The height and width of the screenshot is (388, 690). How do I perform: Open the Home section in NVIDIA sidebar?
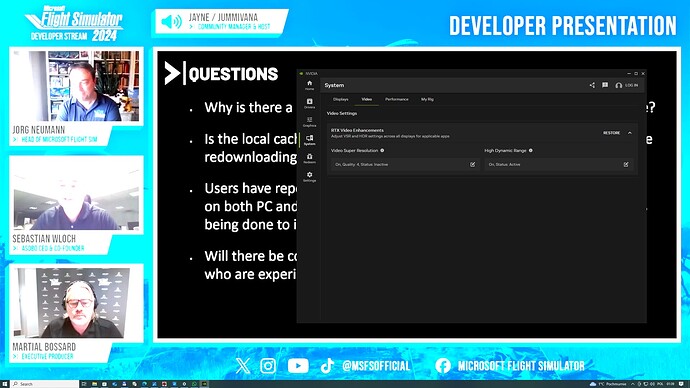pyautogui.click(x=309, y=85)
